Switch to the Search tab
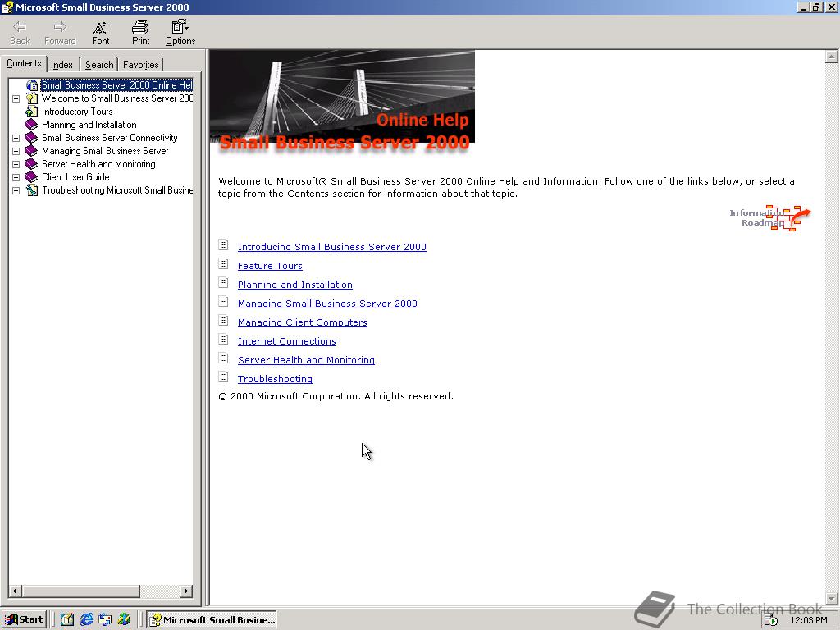The height and width of the screenshot is (630, 840). (x=99, y=65)
